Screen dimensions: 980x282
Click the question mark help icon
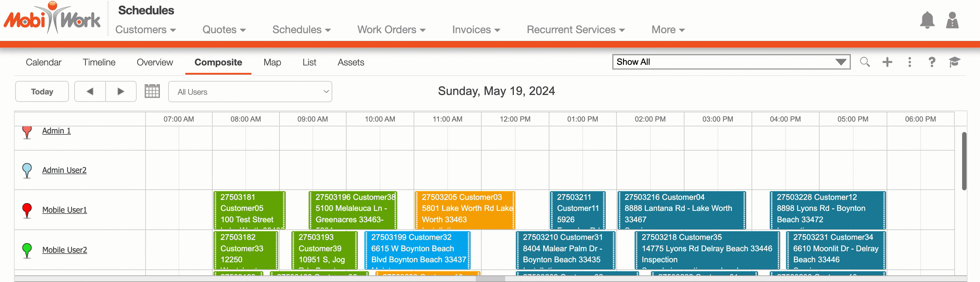click(x=932, y=62)
